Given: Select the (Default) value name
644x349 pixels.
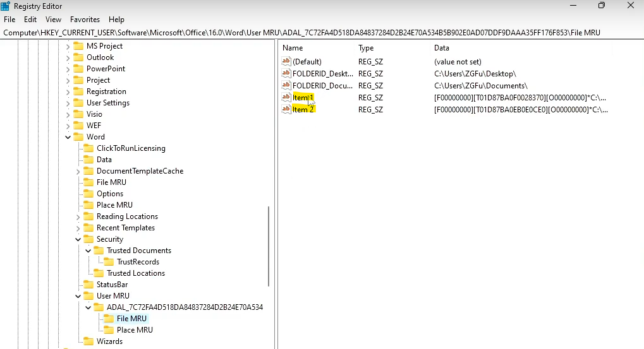Looking at the screenshot, I should click(307, 62).
